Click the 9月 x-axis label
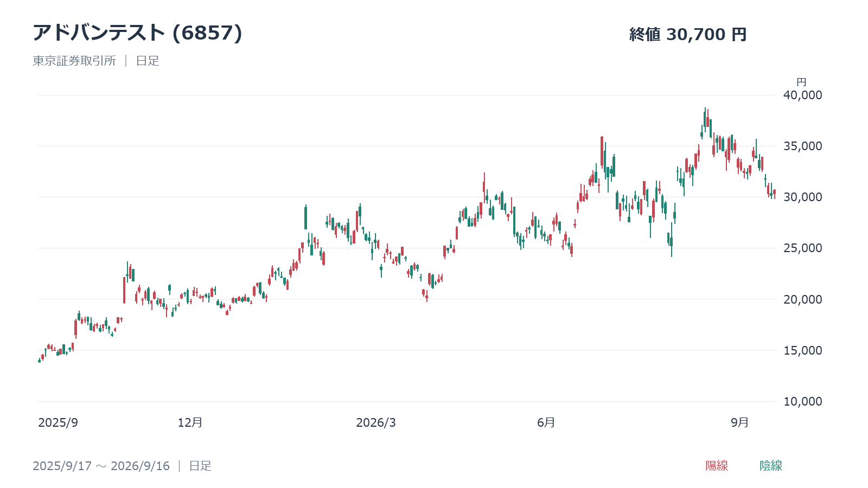Screen dimensions: 868x488 pyautogui.click(x=739, y=422)
